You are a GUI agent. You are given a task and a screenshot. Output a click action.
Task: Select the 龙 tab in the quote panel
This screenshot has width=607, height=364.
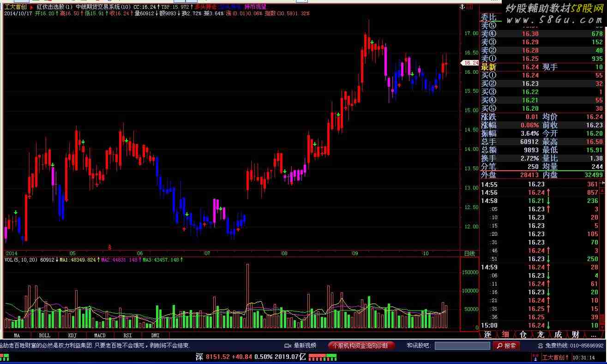coord(541,334)
